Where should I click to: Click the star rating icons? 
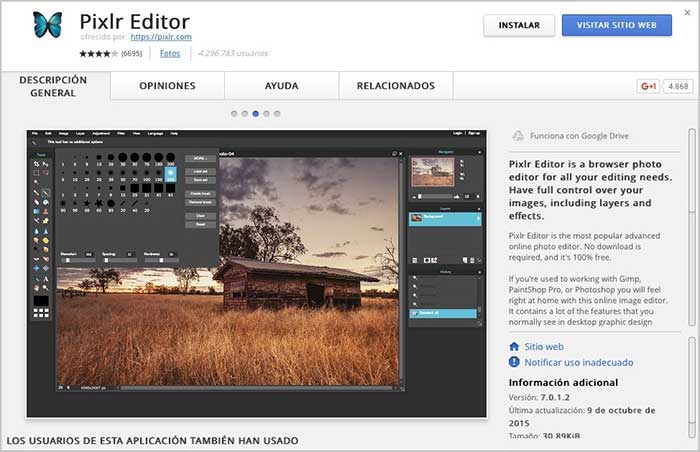click(x=98, y=52)
